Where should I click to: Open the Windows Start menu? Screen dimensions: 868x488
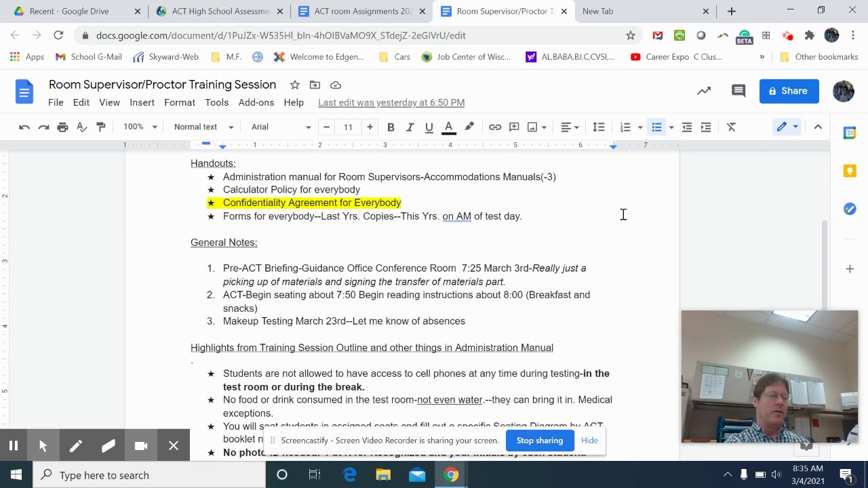click(x=16, y=475)
